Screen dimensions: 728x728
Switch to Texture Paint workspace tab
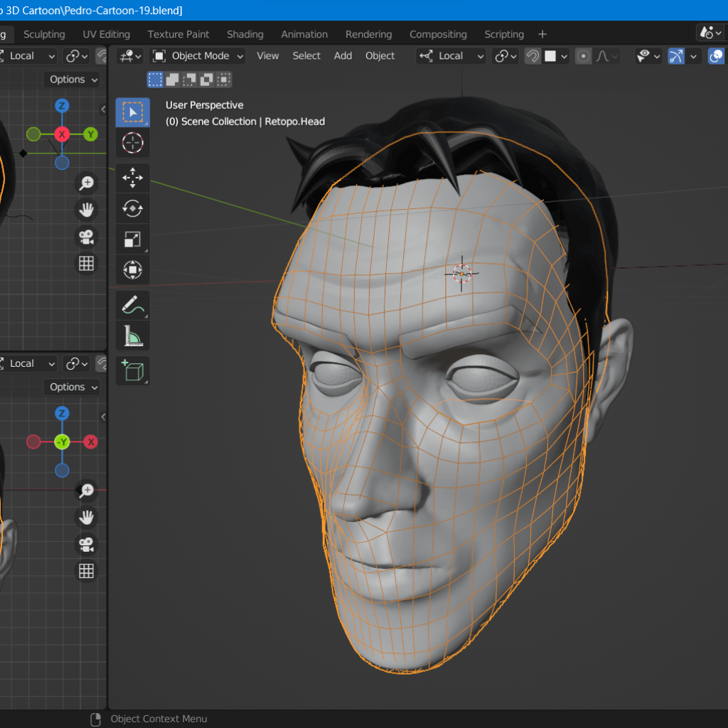(178, 34)
